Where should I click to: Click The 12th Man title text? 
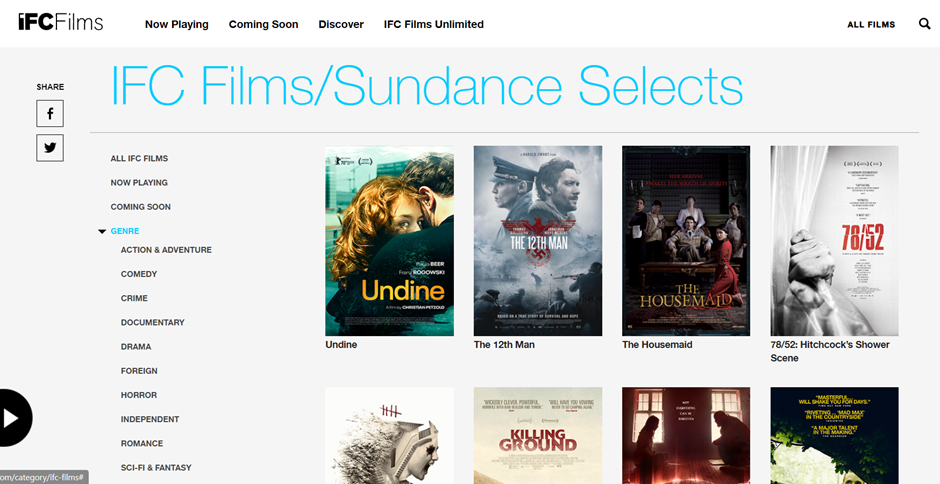[x=504, y=345]
